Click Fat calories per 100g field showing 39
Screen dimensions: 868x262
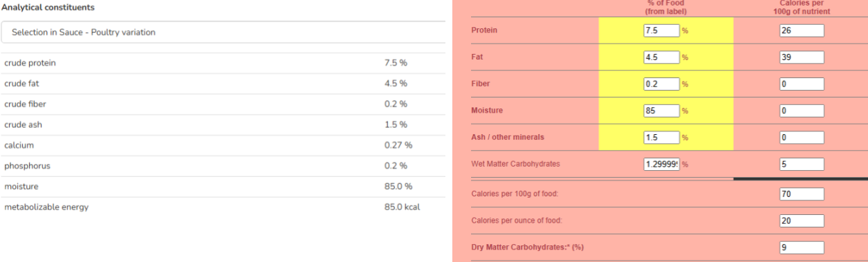point(802,57)
